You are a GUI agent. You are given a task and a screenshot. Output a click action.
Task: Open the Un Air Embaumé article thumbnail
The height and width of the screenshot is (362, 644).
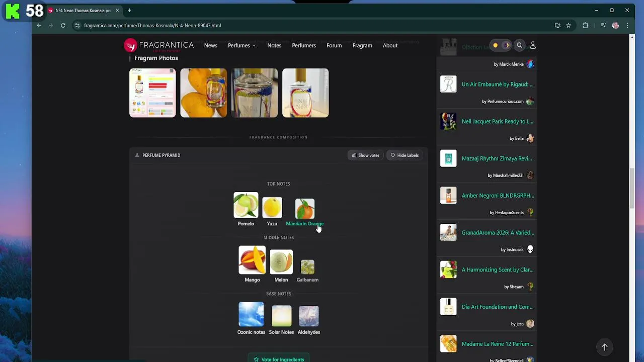click(448, 84)
